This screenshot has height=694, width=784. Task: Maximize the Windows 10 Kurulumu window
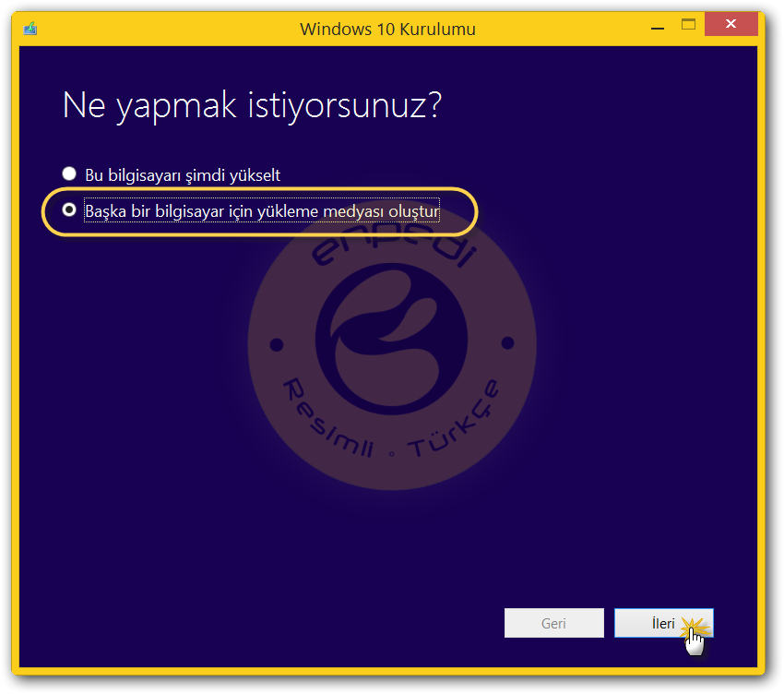coord(688,24)
